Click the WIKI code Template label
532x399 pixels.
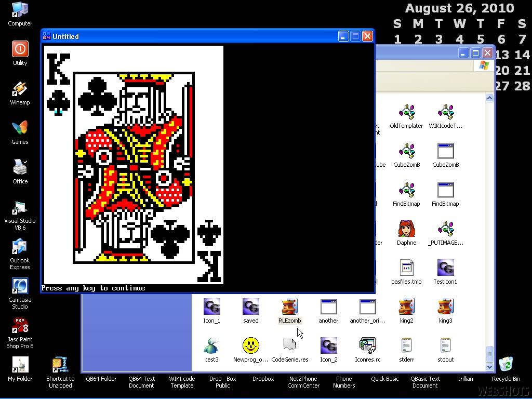pos(182,382)
